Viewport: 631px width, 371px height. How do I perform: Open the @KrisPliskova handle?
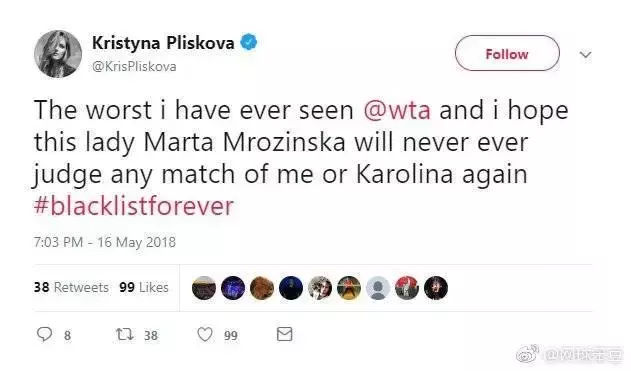134,66
